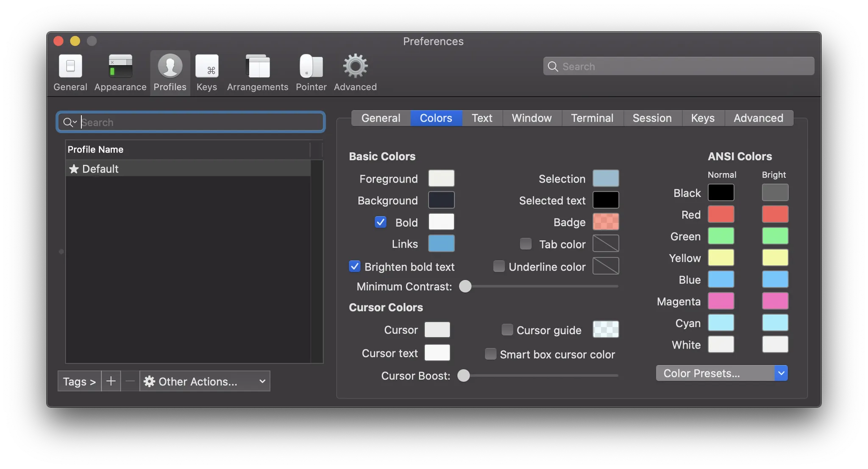868x469 pixels.
Task: Enable the Tab color checkbox
Action: point(526,244)
